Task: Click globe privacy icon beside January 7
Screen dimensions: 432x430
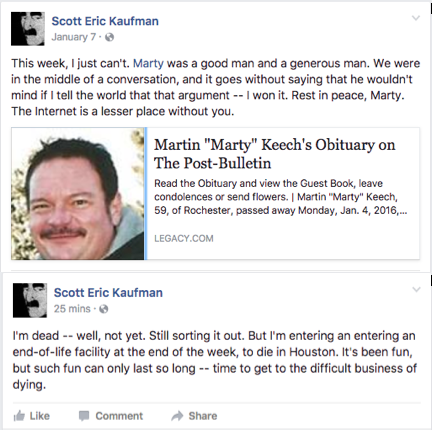Action: 109,37
